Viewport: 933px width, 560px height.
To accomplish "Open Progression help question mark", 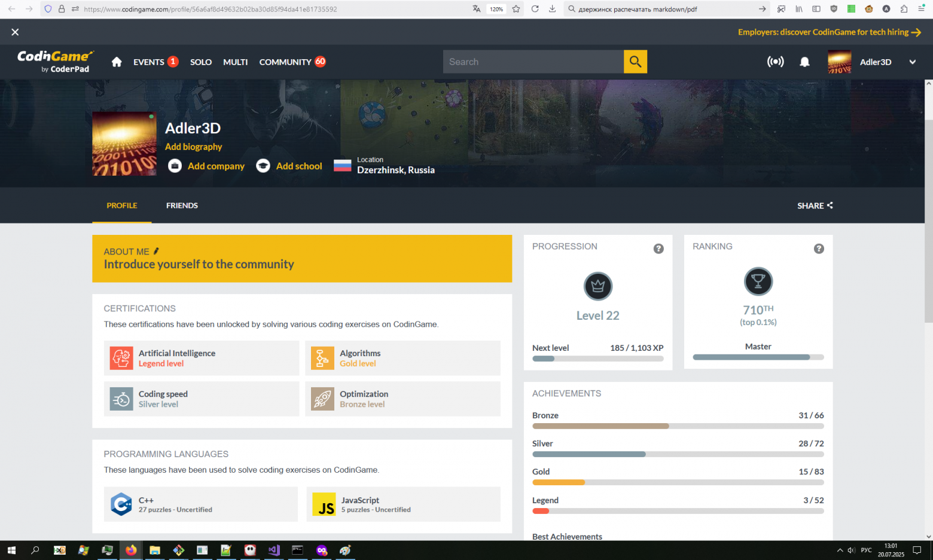I will [658, 249].
